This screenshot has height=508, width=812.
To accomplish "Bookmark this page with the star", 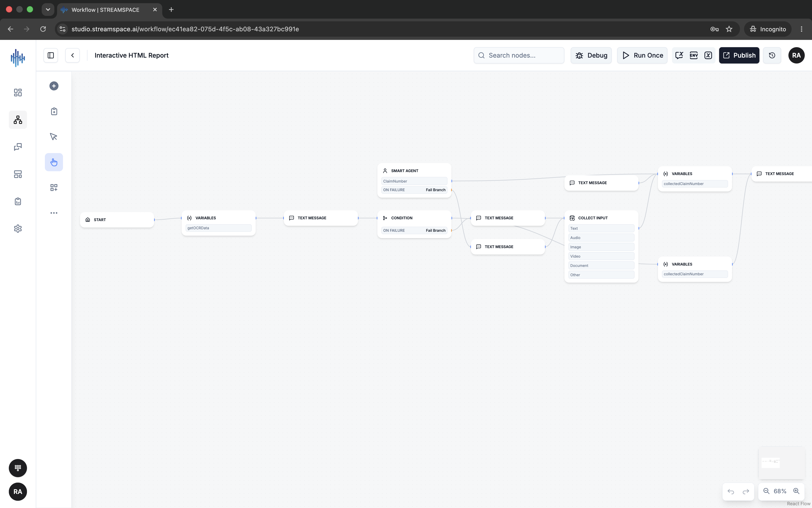I will (729, 29).
